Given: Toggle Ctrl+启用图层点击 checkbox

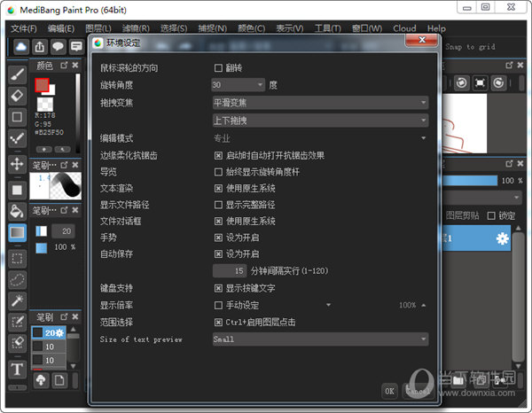Looking at the screenshot, I should click(218, 322).
